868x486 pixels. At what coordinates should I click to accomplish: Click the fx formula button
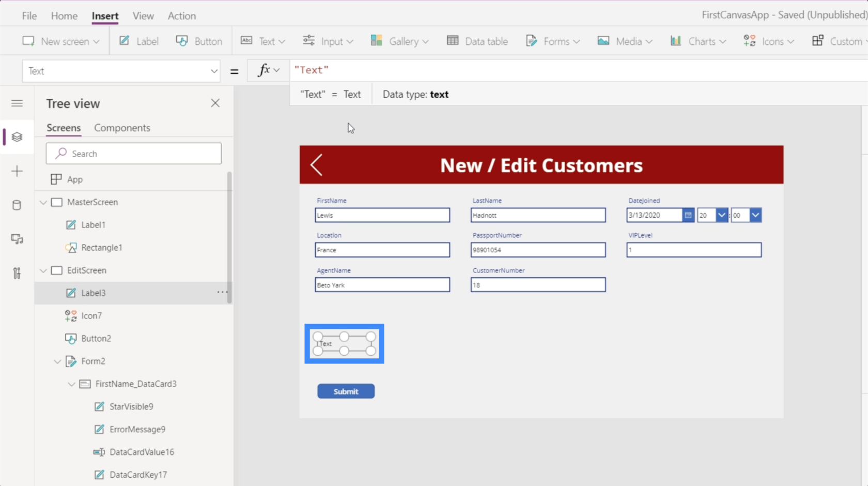(269, 70)
